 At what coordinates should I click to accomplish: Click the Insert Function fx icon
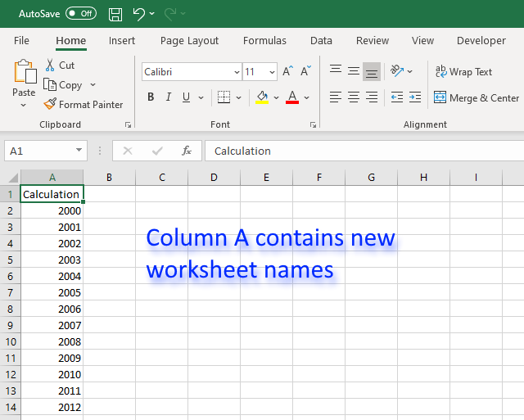click(187, 151)
